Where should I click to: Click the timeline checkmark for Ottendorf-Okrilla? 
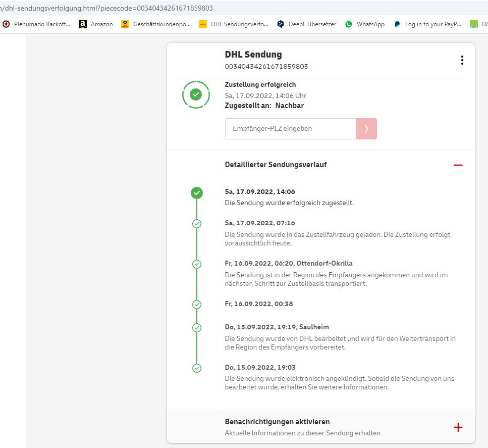point(197,264)
